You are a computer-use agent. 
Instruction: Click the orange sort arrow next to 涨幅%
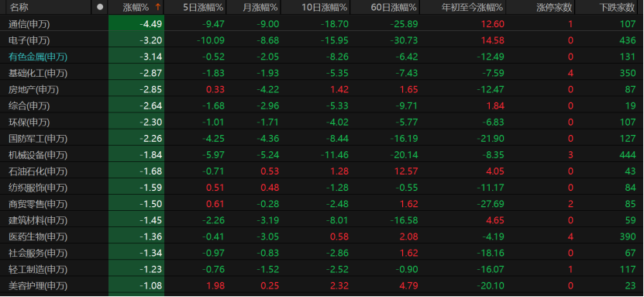click(158, 7)
